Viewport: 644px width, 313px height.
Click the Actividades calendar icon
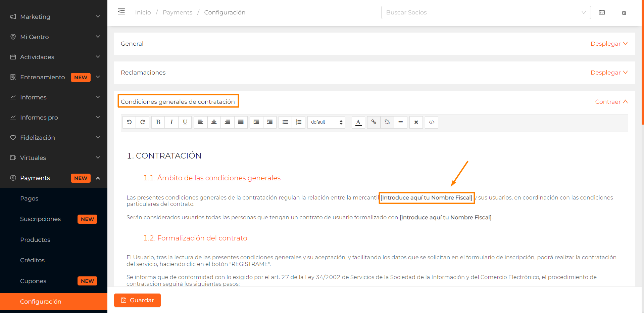(x=13, y=57)
